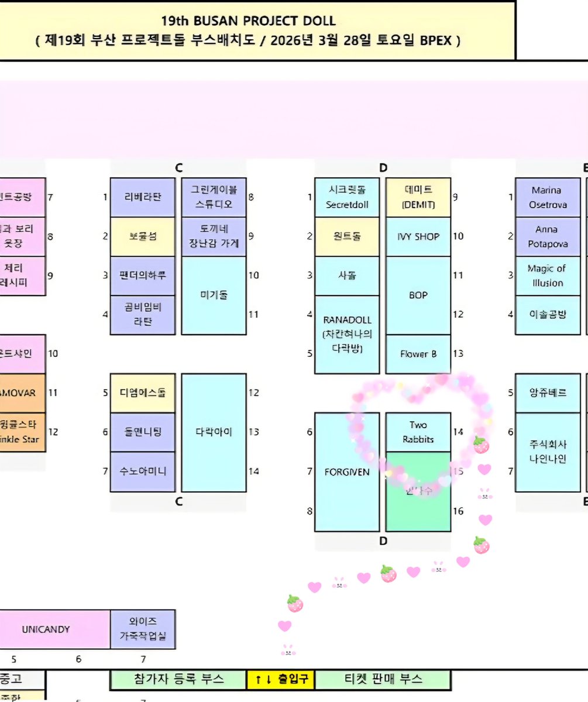Select the green booth below Two Rabbits
The image size is (588, 702).
tap(418, 491)
